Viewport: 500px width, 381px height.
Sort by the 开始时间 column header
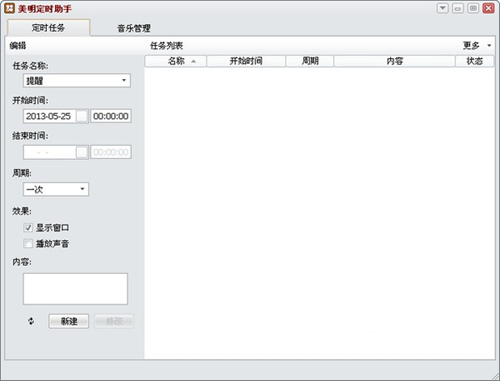[246, 61]
